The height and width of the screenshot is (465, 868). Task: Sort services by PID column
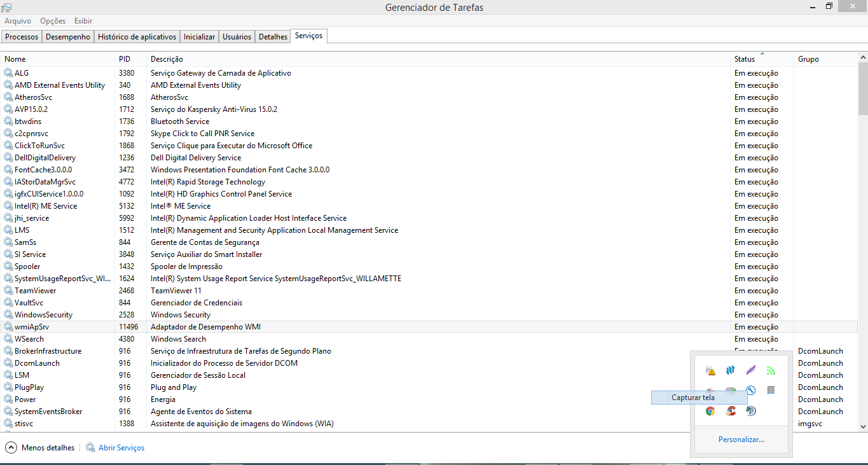[131, 59]
